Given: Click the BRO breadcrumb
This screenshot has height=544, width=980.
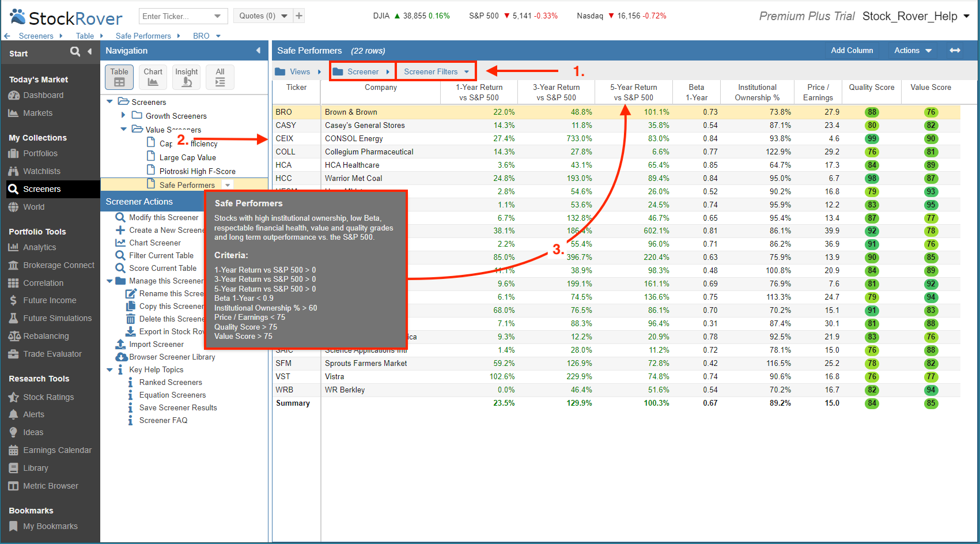Looking at the screenshot, I should point(201,36).
